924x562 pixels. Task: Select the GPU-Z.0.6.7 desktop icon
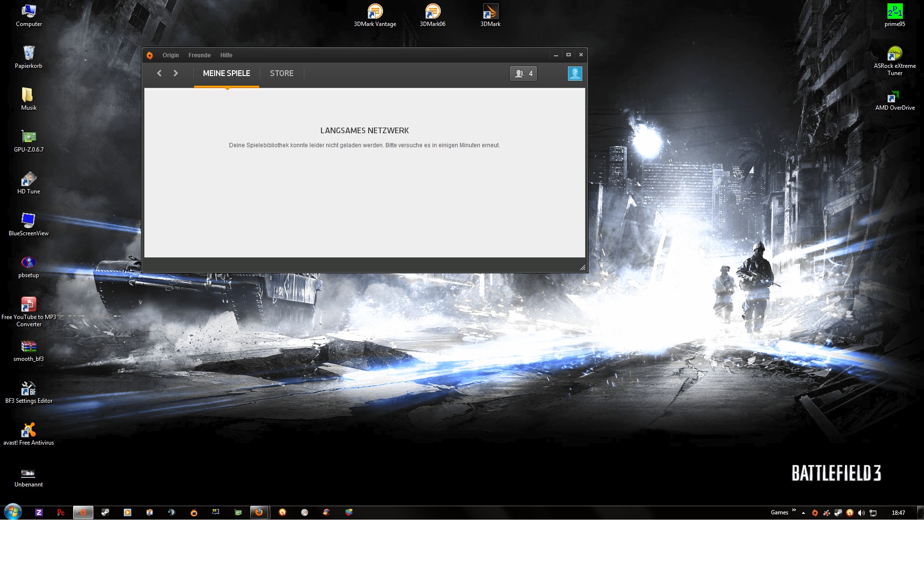[x=29, y=137]
